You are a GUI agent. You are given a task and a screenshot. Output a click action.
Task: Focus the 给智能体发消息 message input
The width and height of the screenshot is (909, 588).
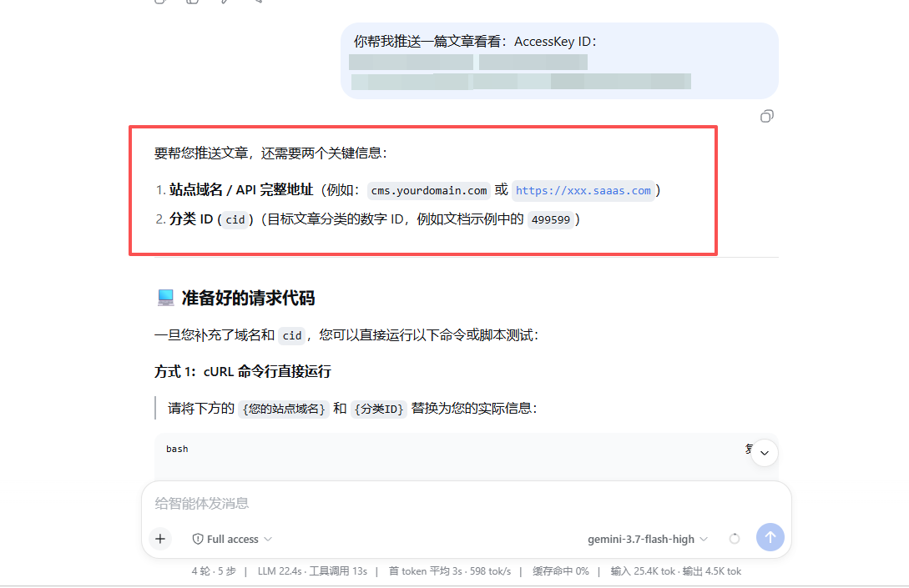(467, 504)
